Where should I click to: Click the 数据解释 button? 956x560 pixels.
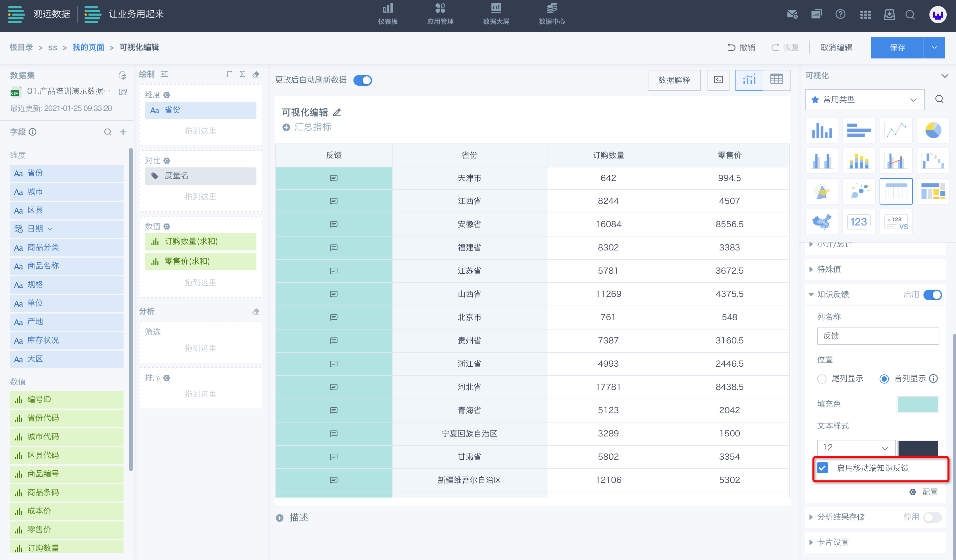click(x=674, y=80)
